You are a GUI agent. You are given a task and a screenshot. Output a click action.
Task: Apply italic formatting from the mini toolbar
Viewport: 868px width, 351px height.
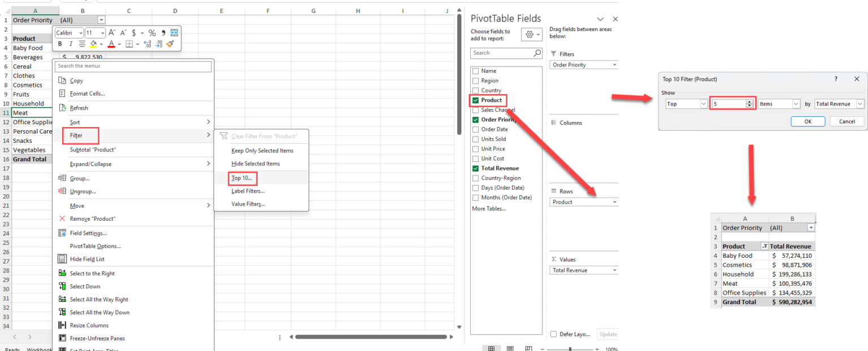point(71,43)
